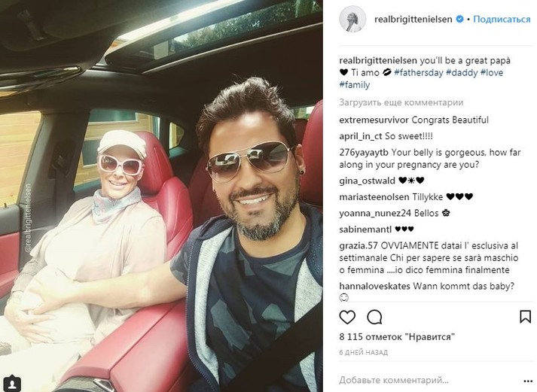This screenshot has width=537, height=392.
Task: Save post with the bookmark icon
Action: (x=525, y=317)
